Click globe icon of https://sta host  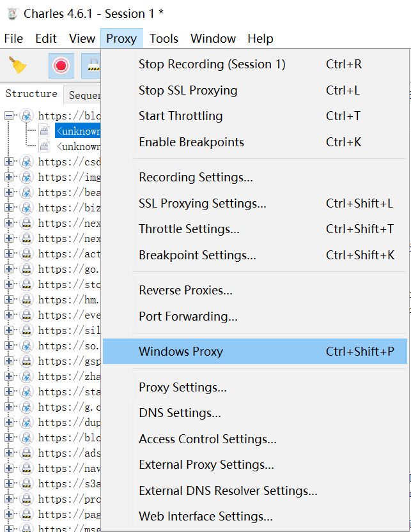(26, 391)
